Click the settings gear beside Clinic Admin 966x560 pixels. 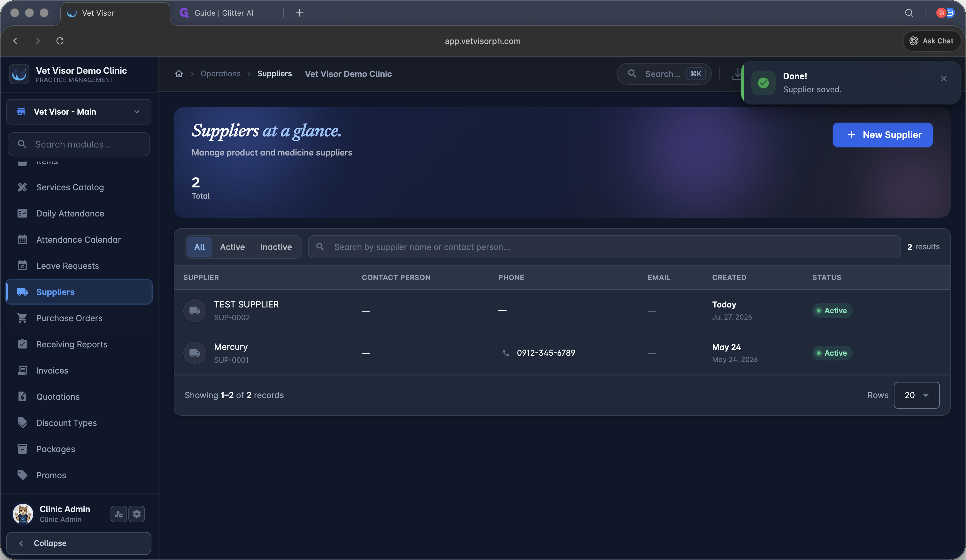[x=137, y=514]
